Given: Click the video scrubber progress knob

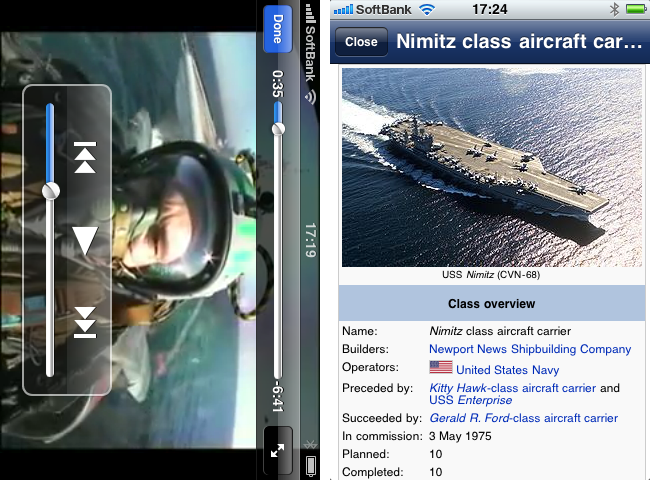Looking at the screenshot, I should click(x=278, y=129).
